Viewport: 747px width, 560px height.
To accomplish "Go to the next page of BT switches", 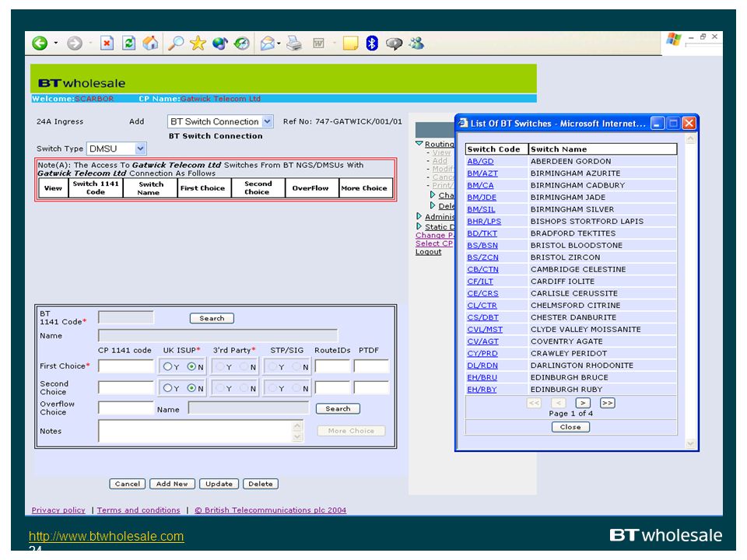I will tap(583, 403).
